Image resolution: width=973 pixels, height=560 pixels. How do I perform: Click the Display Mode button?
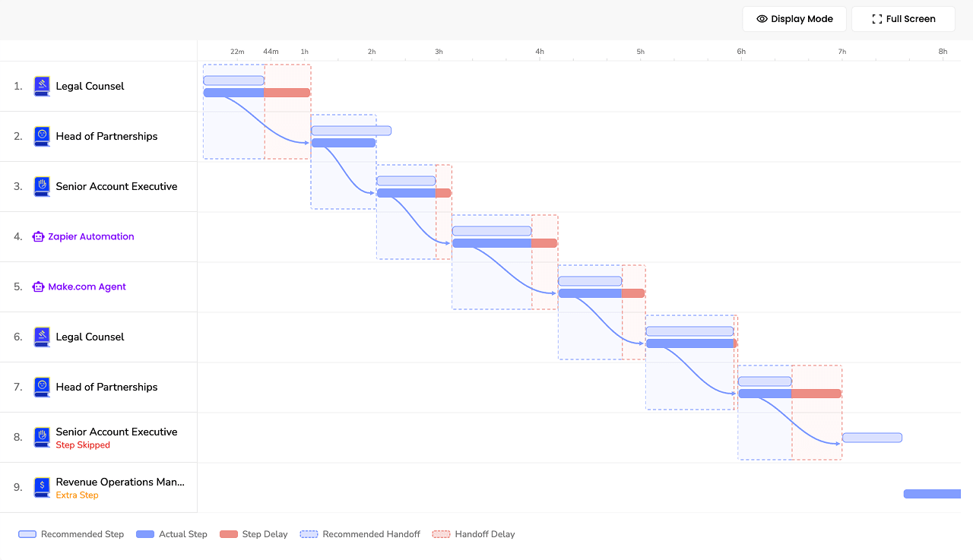pos(794,18)
